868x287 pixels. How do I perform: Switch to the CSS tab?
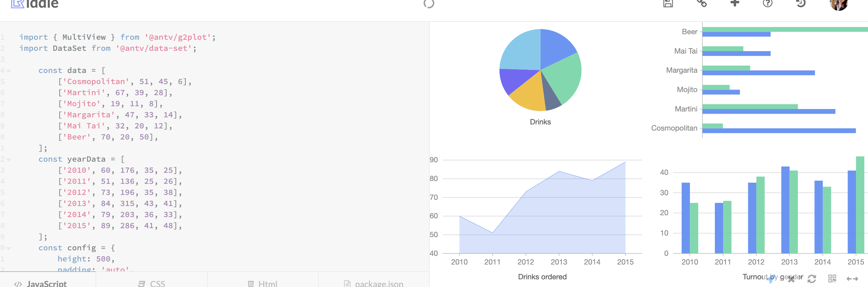click(x=152, y=279)
